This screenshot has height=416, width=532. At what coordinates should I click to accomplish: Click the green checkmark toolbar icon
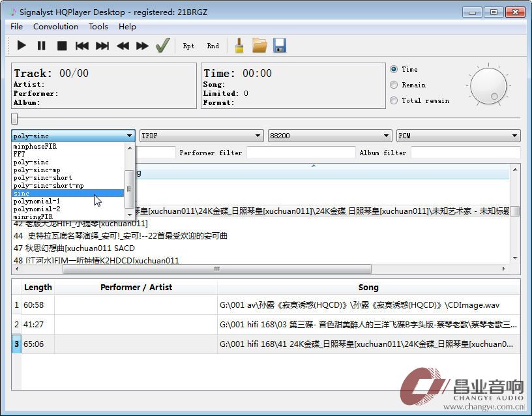163,45
